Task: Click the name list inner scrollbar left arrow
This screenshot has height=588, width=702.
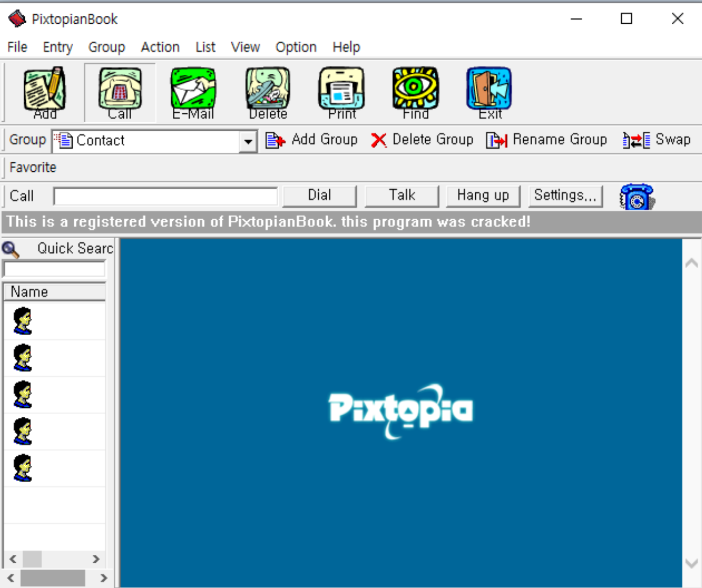Action: click(13, 559)
